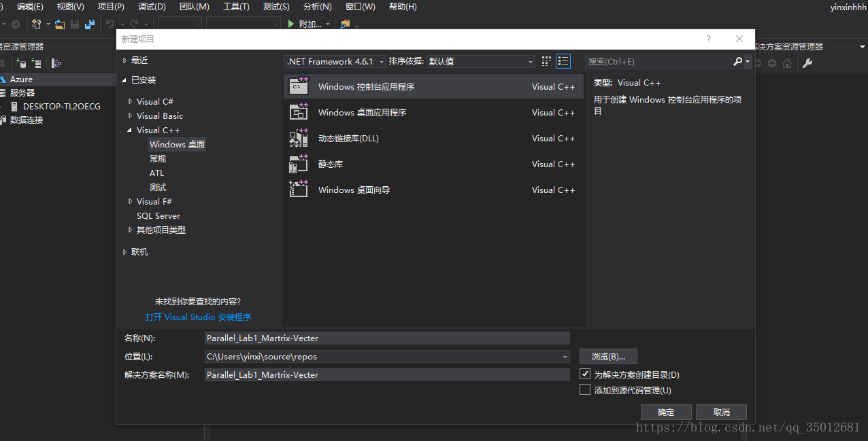
Task: Expand the Visual Basic node arrow
Action: [131, 116]
